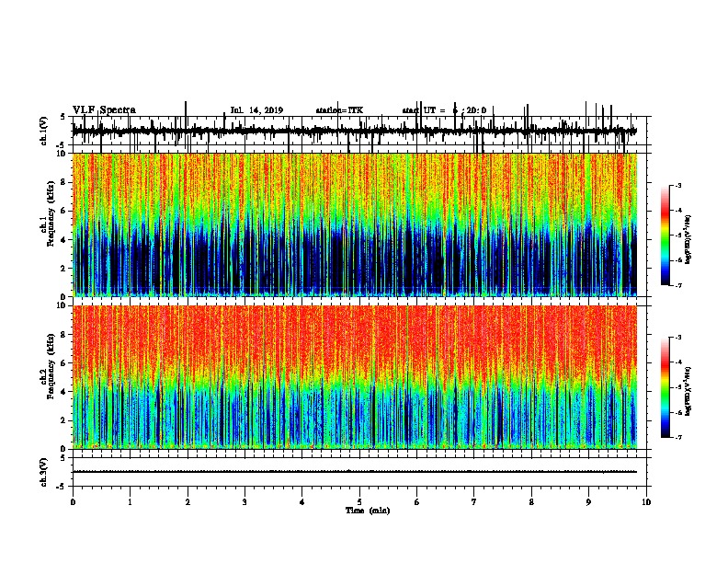Click the "5" tick on the time axis
The image size is (728, 563).
[x=359, y=502]
